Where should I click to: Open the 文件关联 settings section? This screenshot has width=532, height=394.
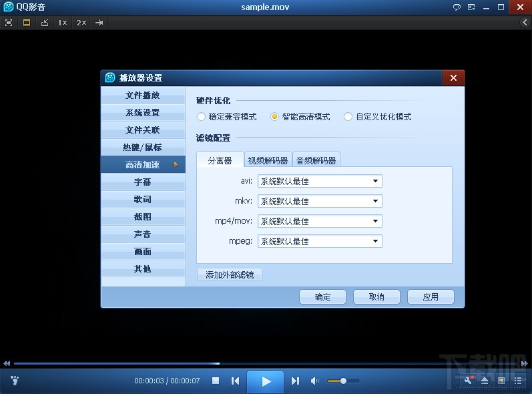point(143,130)
